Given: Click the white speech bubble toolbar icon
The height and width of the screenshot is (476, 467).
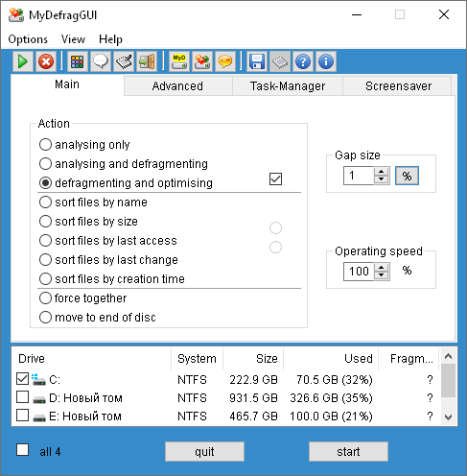Looking at the screenshot, I should (x=101, y=61).
